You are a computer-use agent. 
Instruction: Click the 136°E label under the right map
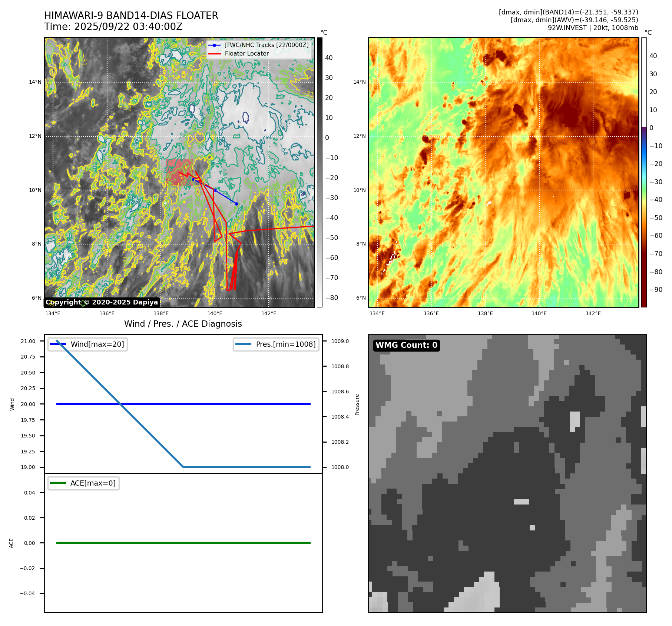pyautogui.click(x=431, y=313)
